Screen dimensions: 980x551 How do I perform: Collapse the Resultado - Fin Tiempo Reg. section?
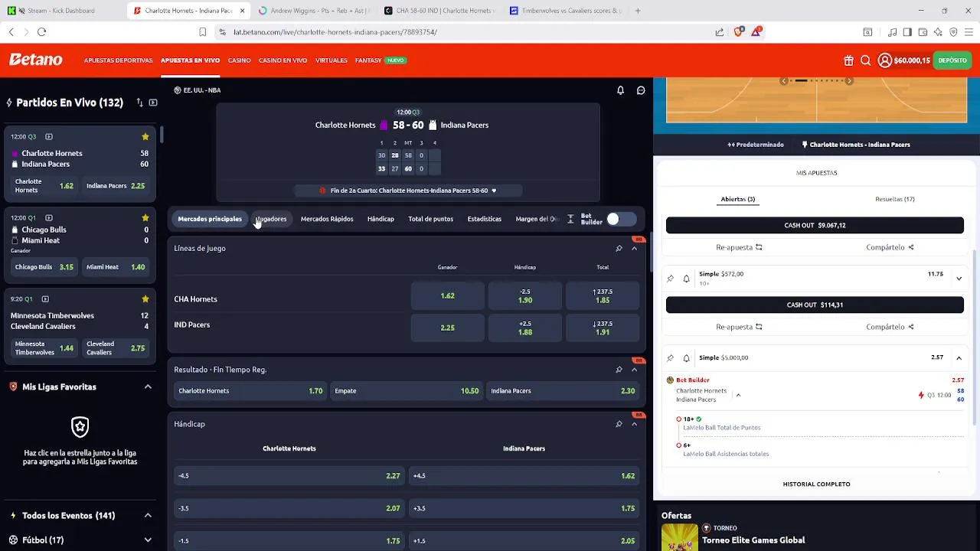click(x=634, y=370)
